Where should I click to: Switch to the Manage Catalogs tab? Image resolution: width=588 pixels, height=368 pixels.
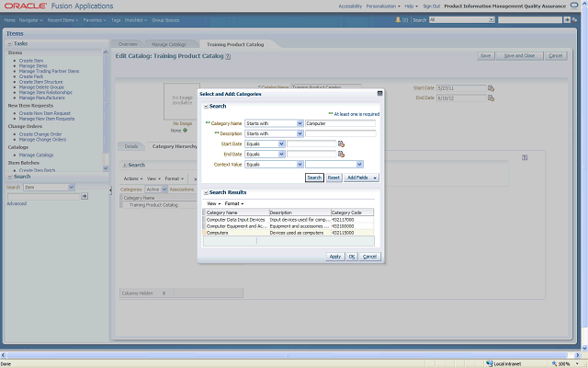coord(169,44)
